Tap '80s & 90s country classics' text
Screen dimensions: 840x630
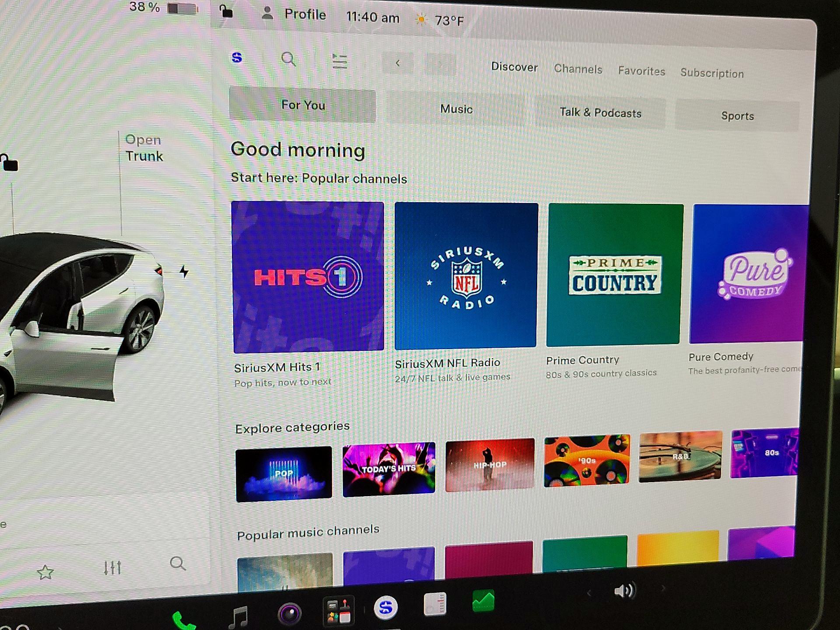coord(601,374)
